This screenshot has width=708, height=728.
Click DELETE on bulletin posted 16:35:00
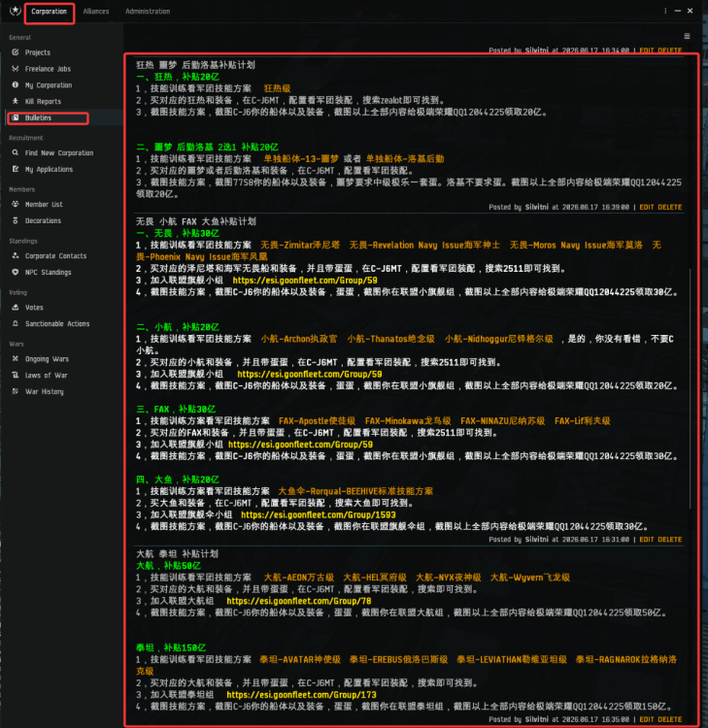670,719
